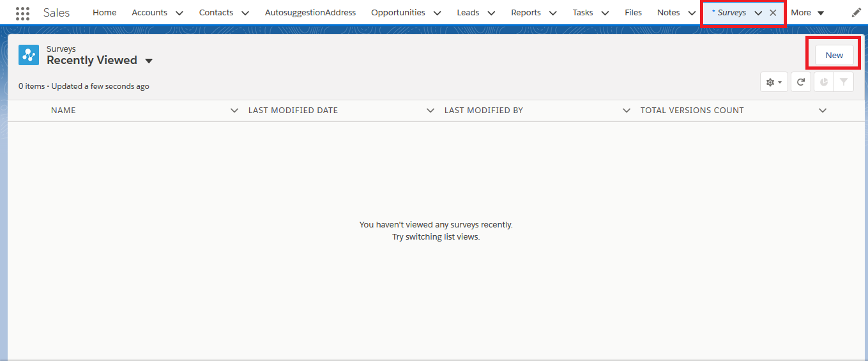Click the '0 items' status text
The image size is (868, 361).
click(32, 86)
